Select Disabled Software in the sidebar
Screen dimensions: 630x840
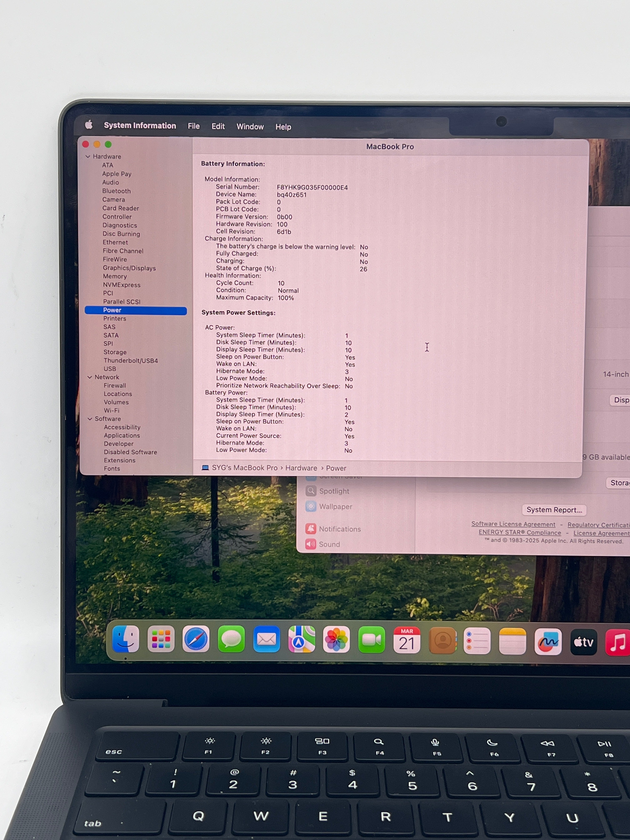click(130, 452)
